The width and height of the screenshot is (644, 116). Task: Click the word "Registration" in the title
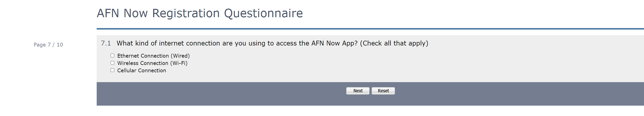tap(186, 13)
